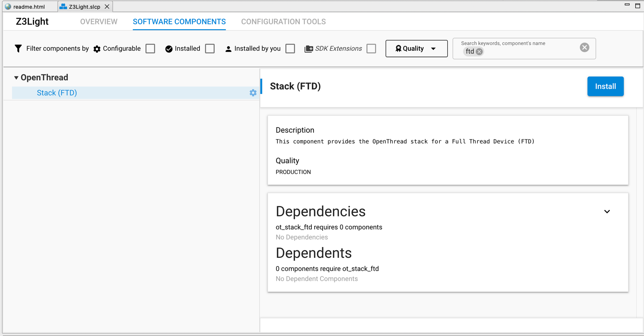This screenshot has width=644, height=336.
Task: Click the SDK Extensions folder icon
Action: coord(309,49)
